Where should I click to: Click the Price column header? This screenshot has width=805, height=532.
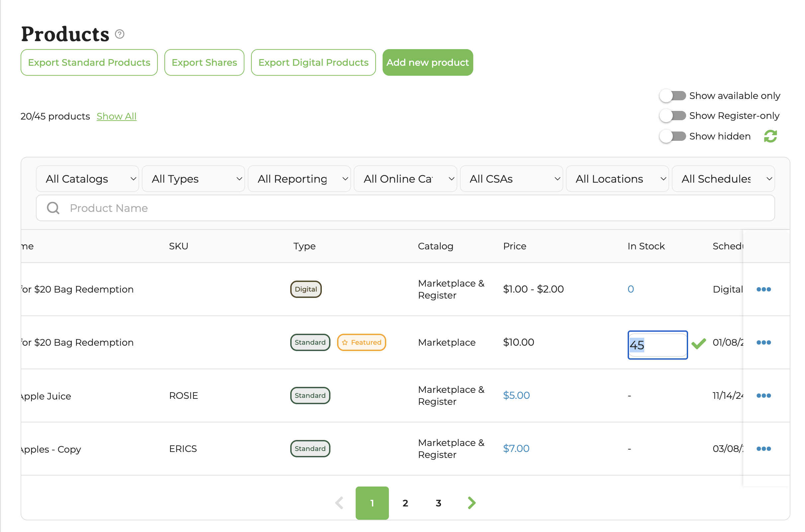coord(515,246)
